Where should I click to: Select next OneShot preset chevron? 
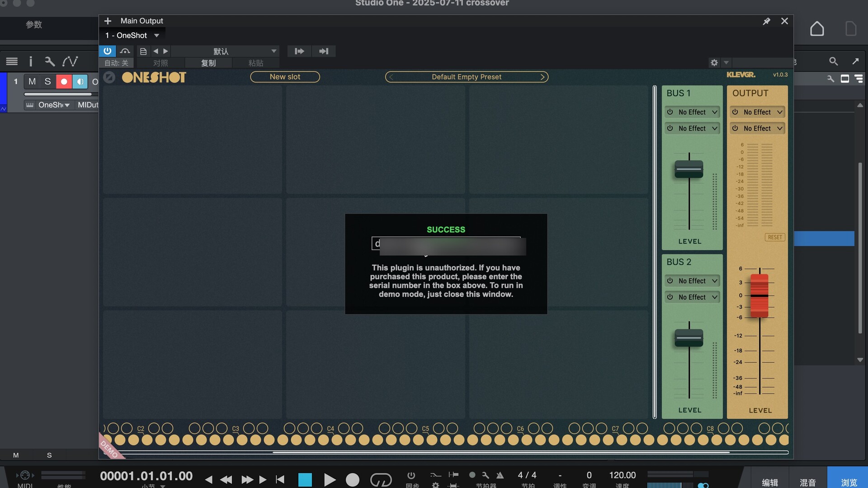click(542, 77)
